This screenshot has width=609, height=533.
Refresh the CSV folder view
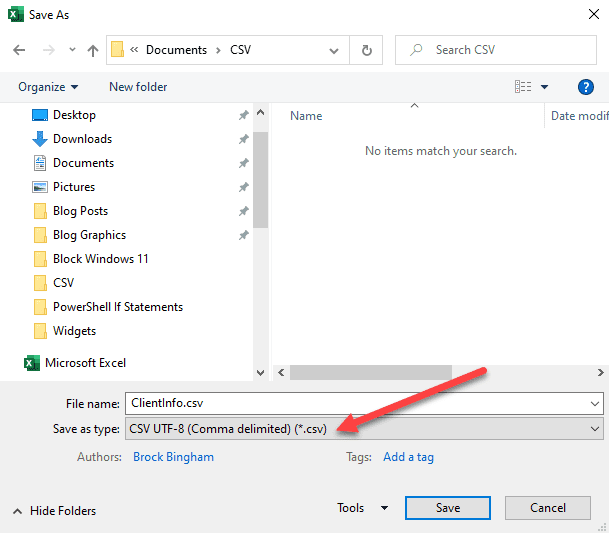(x=366, y=50)
